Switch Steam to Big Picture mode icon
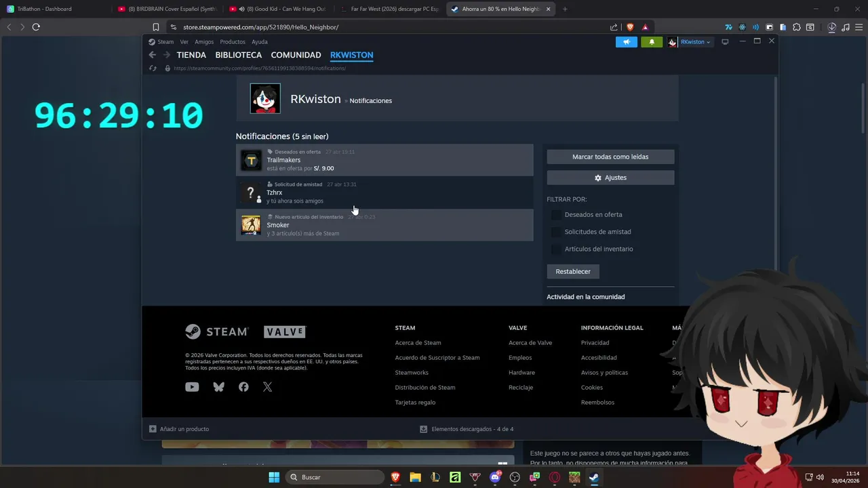 tap(725, 42)
